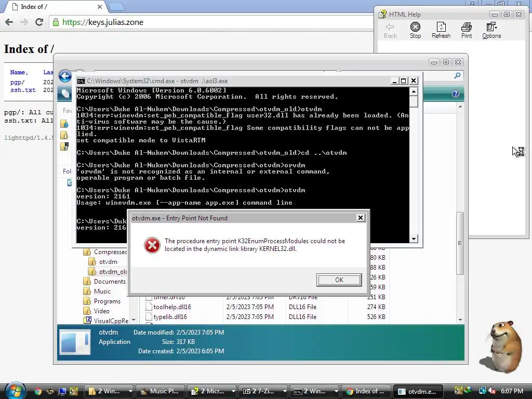Select the Music folder in the tree
This screenshot has width=532, height=399.
click(x=97, y=291)
